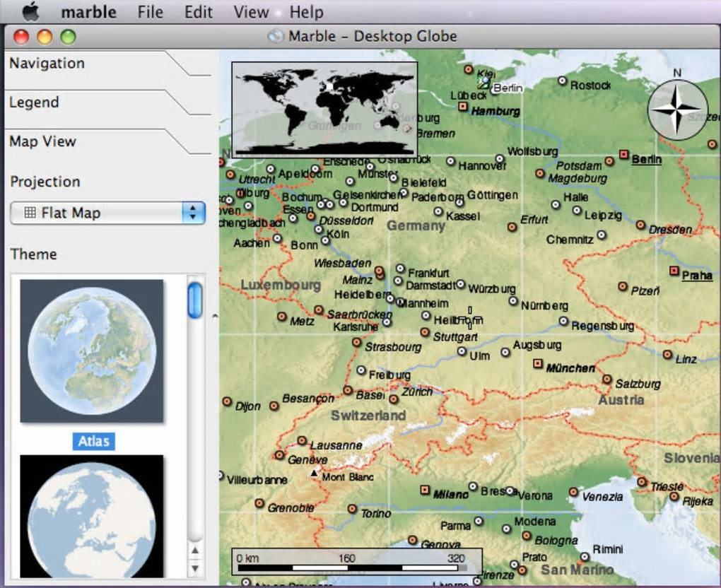The width and height of the screenshot is (721, 588).
Task: Click the compass rose icon on map
Action: [677, 110]
